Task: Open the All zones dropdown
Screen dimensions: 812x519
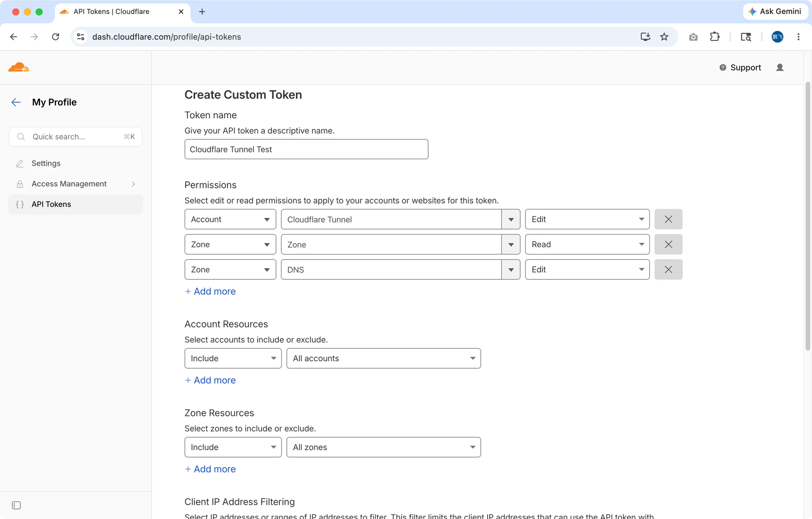Action: (384, 447)
